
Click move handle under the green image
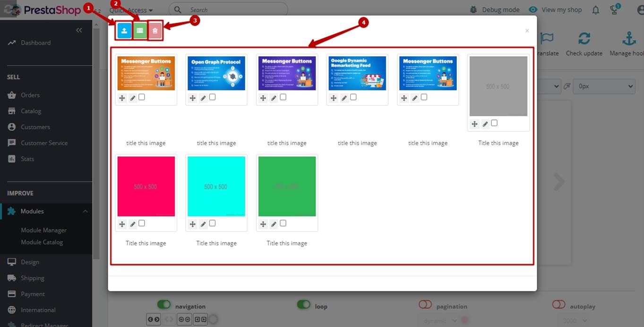(x=263, y=224)
